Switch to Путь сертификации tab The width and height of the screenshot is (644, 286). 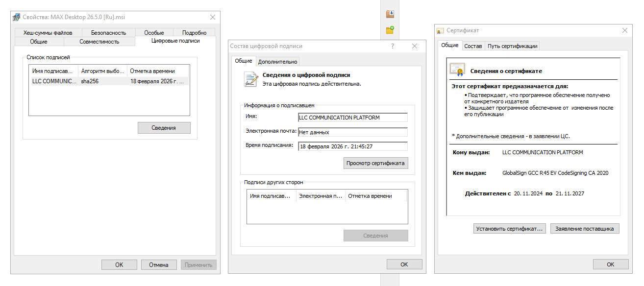click(x=512, y=46)
